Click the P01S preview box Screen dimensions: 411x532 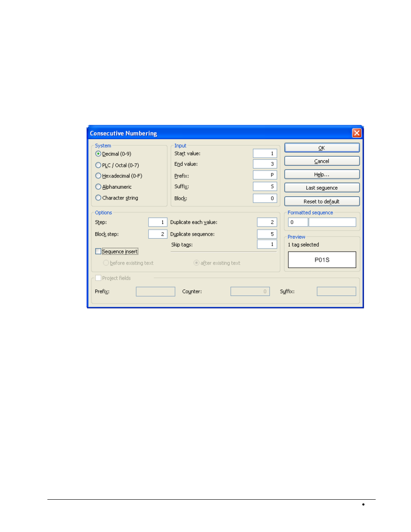click(322, 260)
